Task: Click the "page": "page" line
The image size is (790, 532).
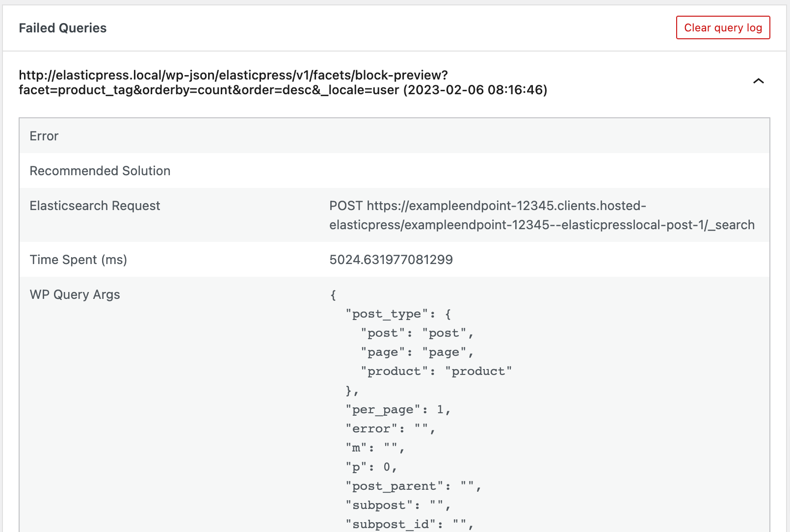Action: coord(417,352)
